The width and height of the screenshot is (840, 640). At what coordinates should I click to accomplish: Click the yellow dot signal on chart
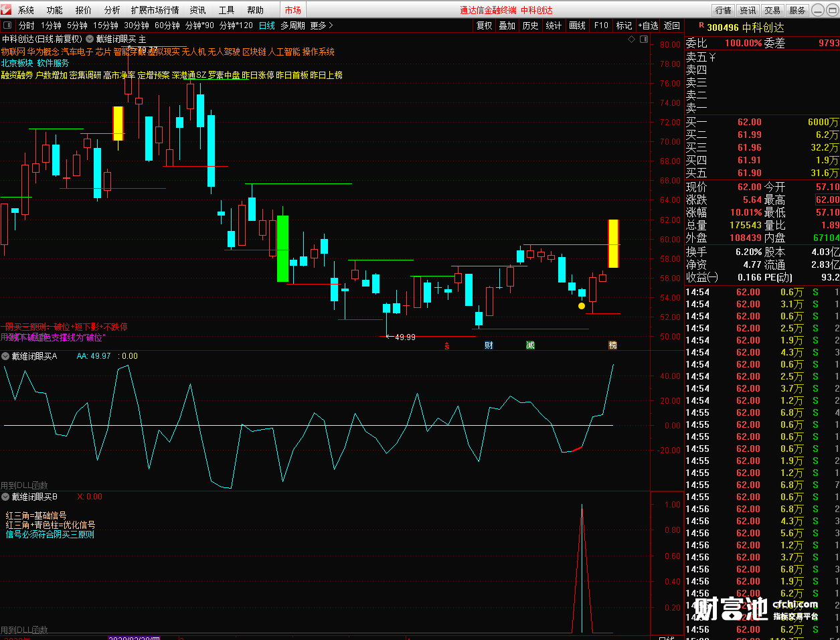pos(582,306)
